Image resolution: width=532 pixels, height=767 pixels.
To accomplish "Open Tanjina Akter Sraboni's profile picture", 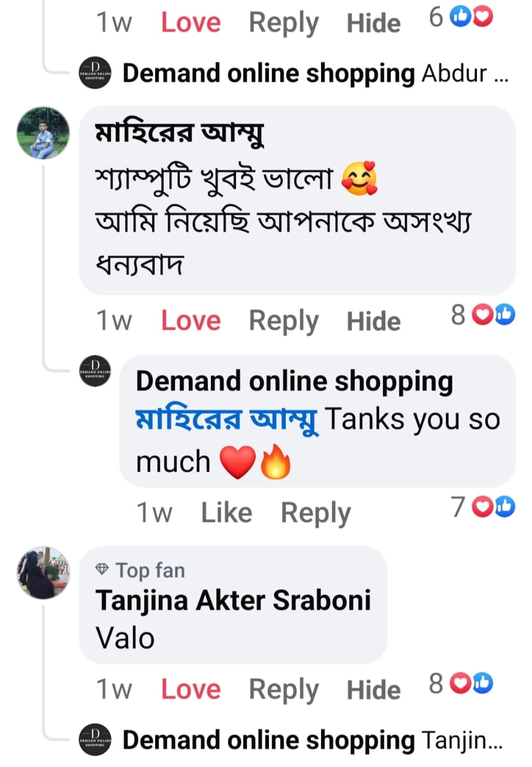I will pyautogui.click(x=43, y=572).
